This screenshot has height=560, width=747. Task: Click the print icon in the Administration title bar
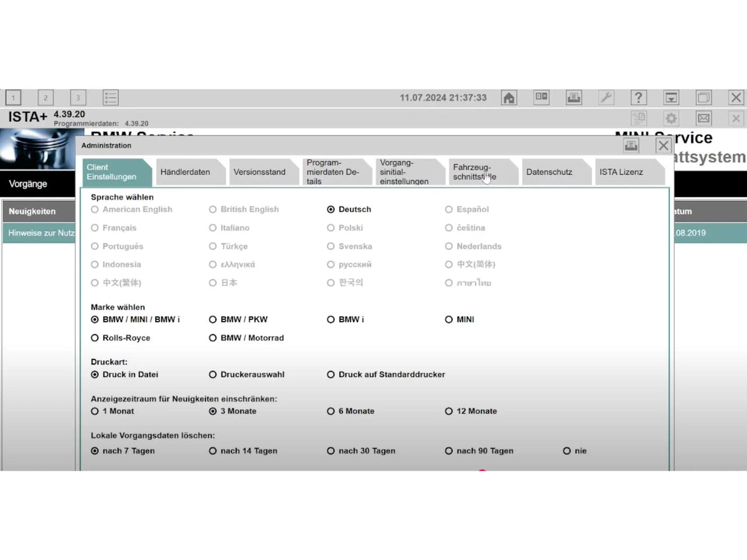(631, 145)
